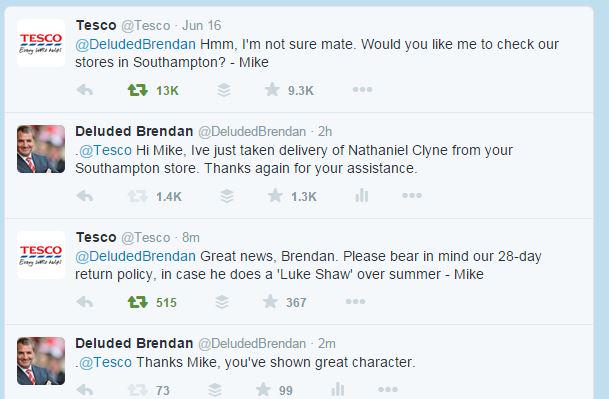View analytics for Nathaniel Clyne tweet
This screenshot has width=609, height=399.
coord(361,195)
